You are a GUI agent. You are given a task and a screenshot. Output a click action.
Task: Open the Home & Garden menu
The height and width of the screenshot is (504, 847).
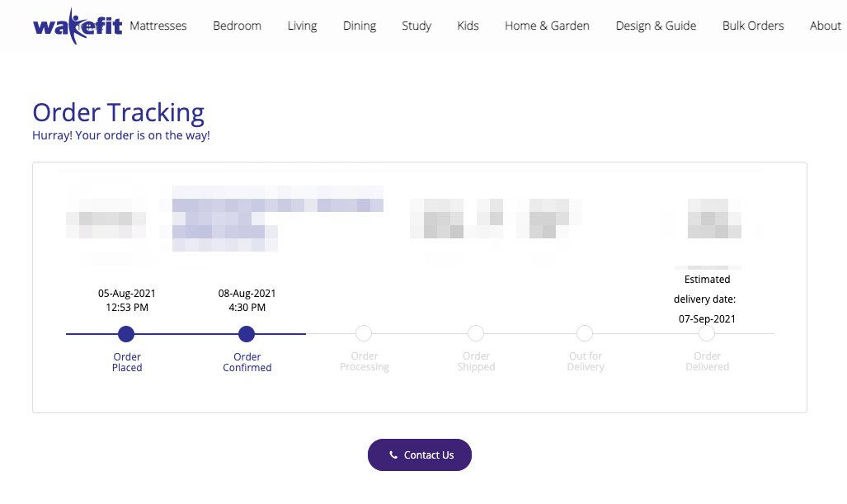(x=547, y=26)
